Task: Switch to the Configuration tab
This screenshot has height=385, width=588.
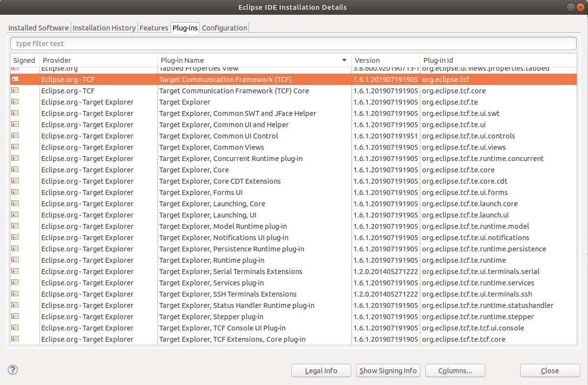Action: (x=224, y=27)
